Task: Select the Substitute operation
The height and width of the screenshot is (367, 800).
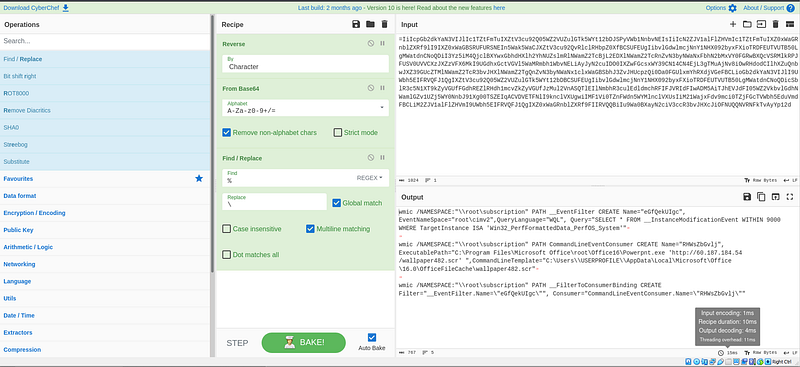Action: pos(105,161)
